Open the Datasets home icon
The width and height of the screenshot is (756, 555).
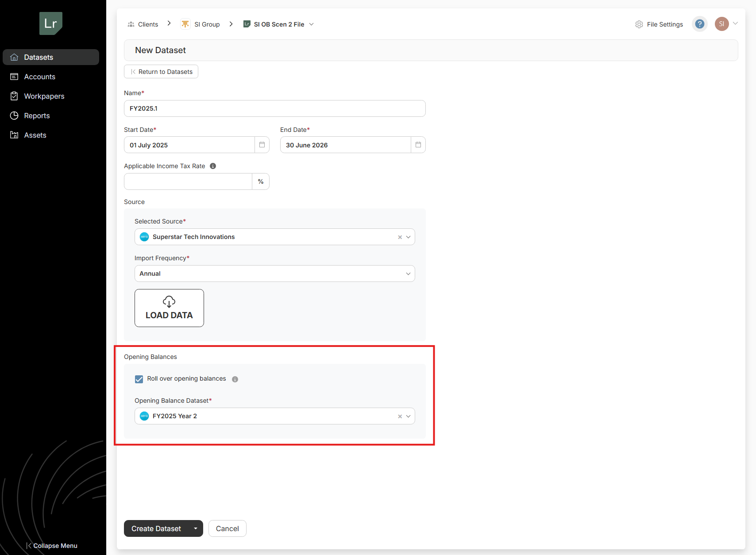coord(14,57)
